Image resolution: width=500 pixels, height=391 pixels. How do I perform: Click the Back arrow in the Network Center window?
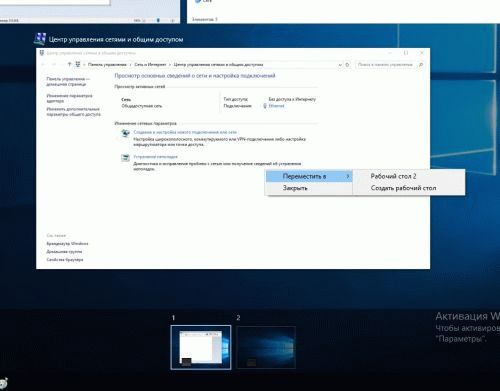[x=43, y=65]
